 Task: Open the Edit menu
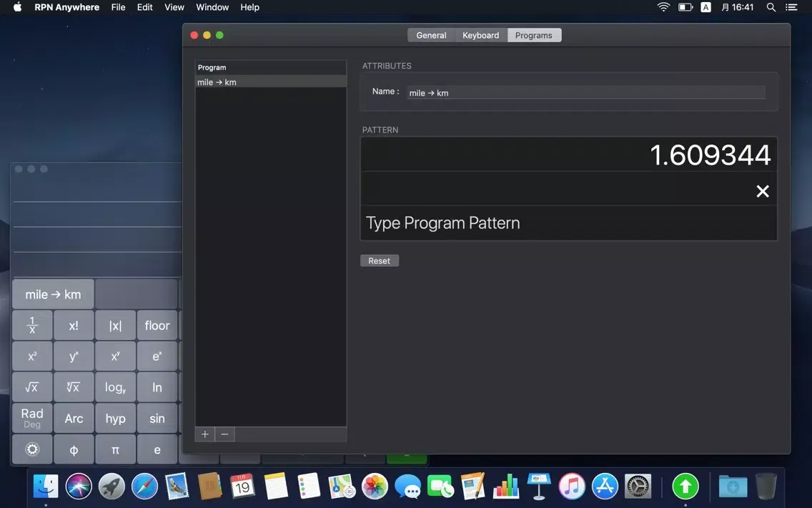[145, 7]
